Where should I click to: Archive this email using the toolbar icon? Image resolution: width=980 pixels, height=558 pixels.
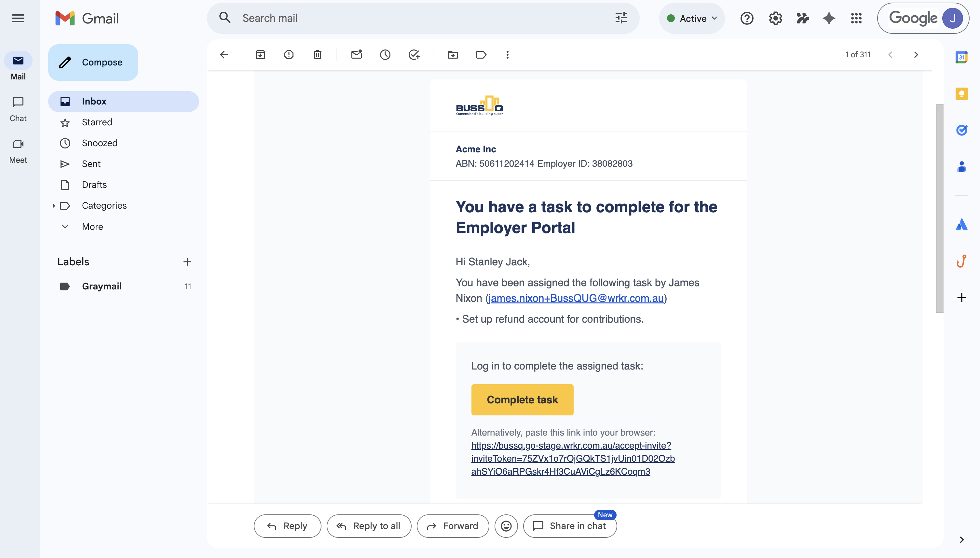point(260,55)
